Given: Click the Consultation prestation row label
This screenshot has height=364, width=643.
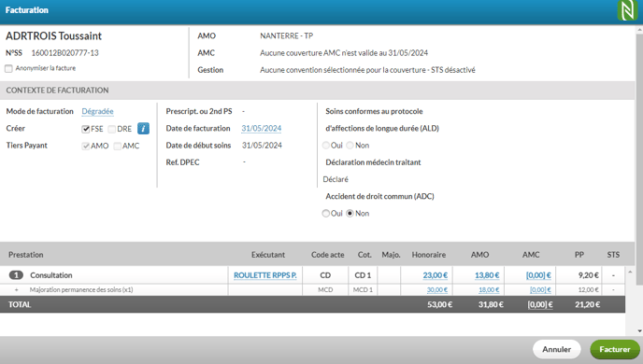Looking at the screenshot, I should pyautogui.click(x=51, y=275).
